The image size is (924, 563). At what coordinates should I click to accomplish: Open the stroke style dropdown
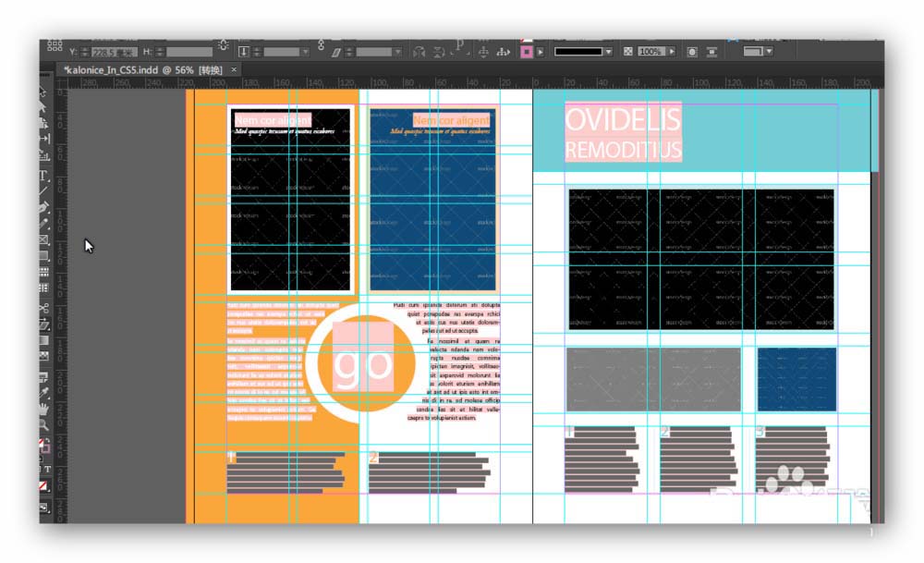click(x=608, y=52)
